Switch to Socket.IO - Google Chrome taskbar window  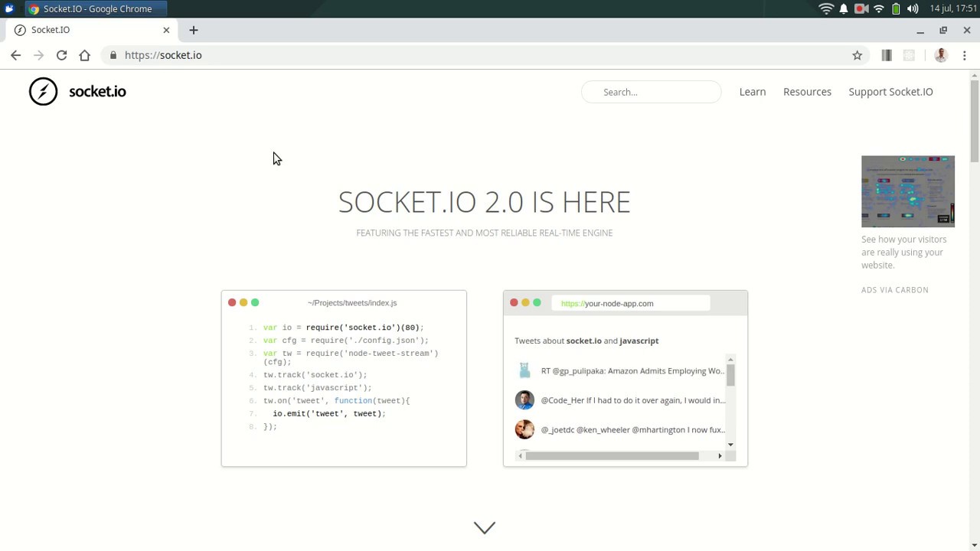(95, 8)
